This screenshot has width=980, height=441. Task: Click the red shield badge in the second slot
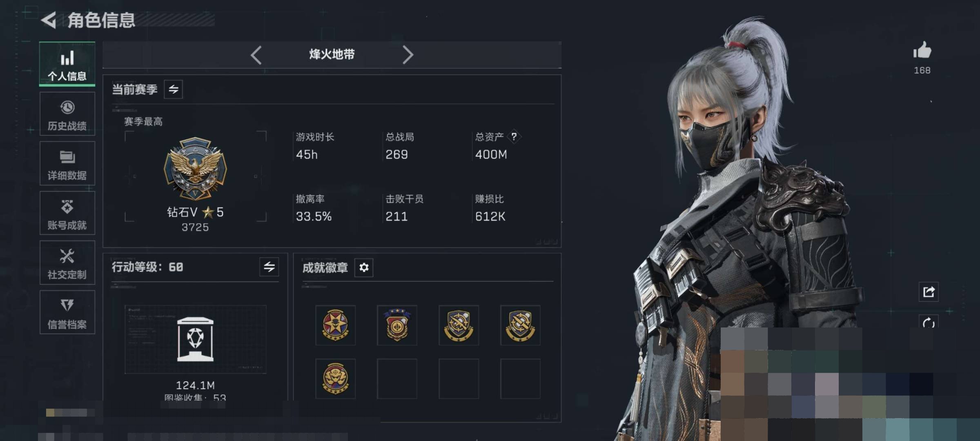point(397,325)
